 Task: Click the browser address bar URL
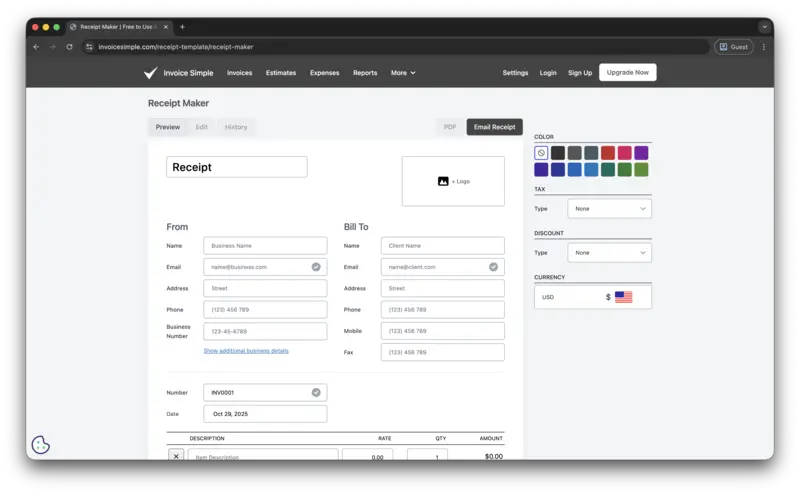coord(176,47)
